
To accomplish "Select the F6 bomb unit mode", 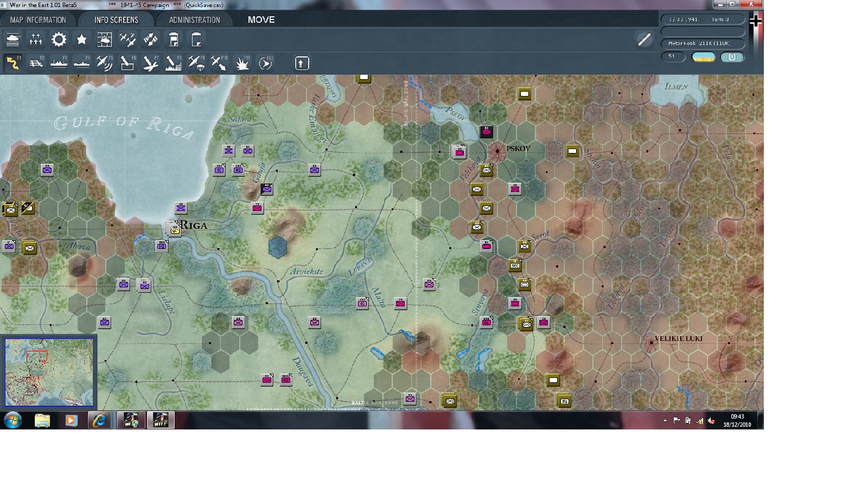I will 127,63.
